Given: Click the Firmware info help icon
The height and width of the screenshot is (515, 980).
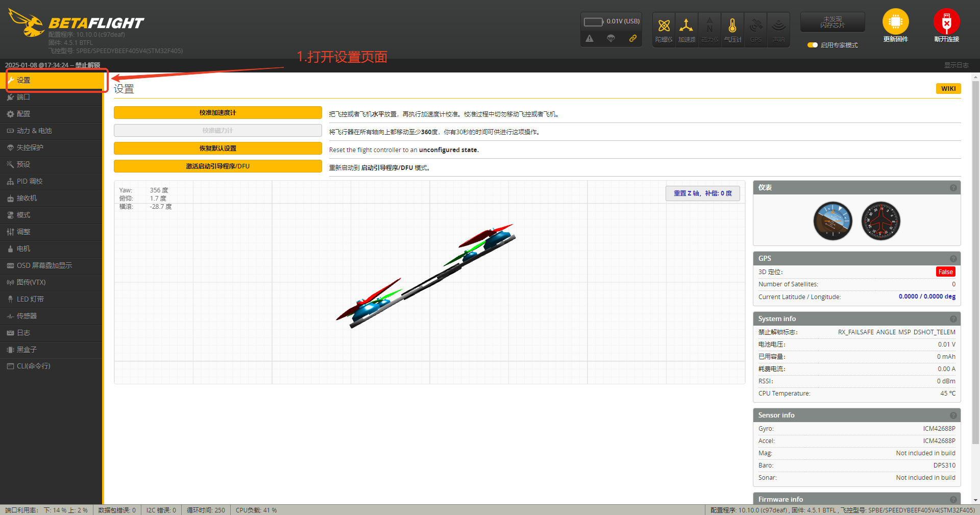Looking at the screenshot, I should pos(953,500).
